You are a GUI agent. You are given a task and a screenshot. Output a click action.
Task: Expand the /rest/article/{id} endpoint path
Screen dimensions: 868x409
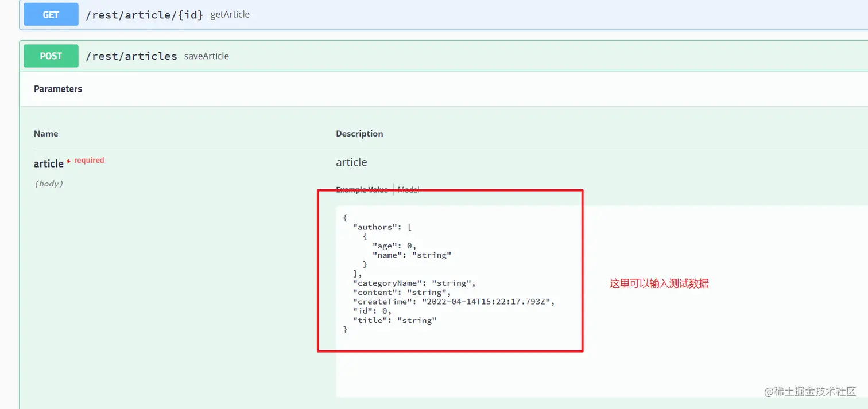point(144,15)
